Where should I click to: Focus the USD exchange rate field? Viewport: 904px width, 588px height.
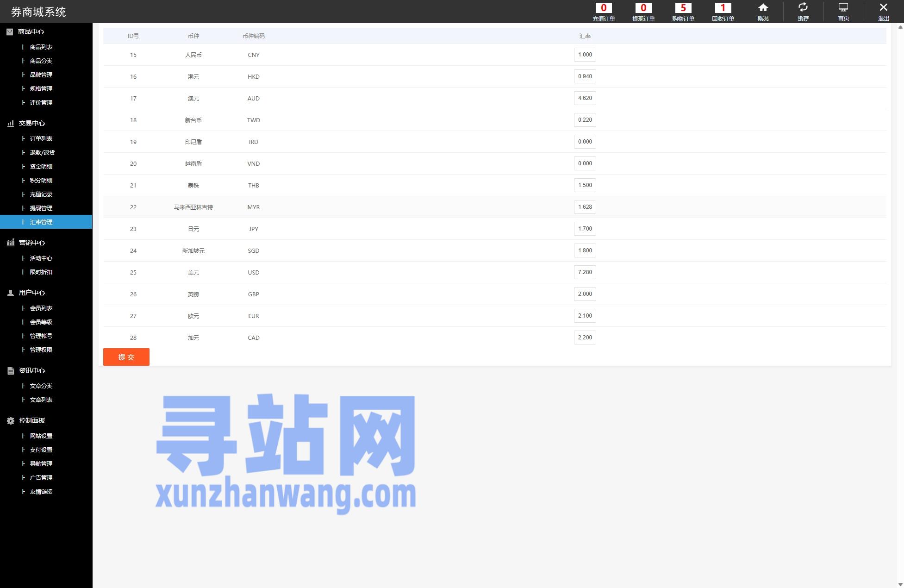pyautogui.click(x=585, y=272)
